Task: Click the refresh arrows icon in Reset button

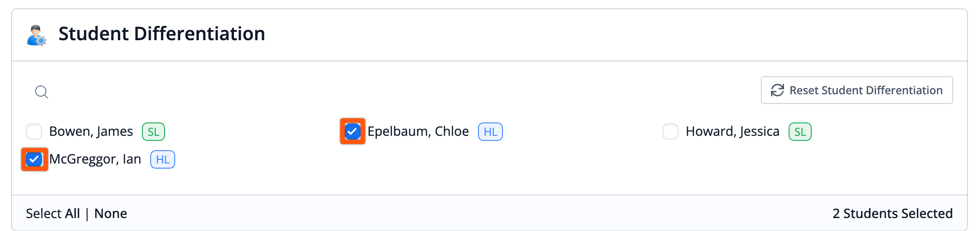Action: coord(777,90)
